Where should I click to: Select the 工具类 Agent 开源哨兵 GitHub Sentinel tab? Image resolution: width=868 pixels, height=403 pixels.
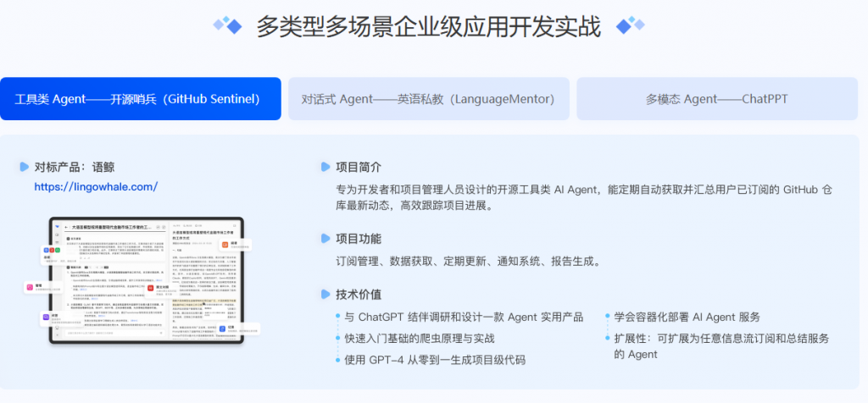(x=141, y=99)
